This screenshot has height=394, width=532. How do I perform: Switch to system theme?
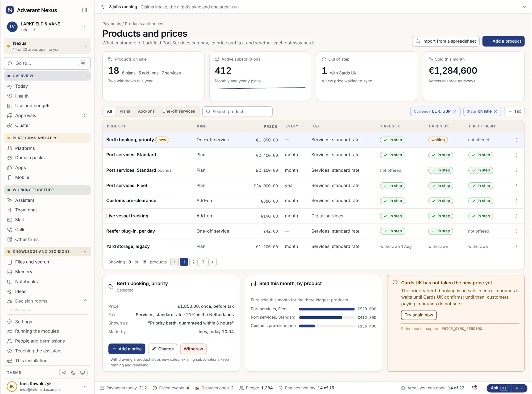click(x=82, y=373)
